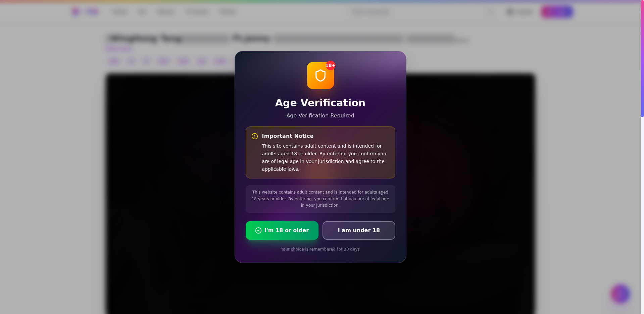The height and width of the screenshot is (314, 644).
Task: Choose the "I am under 18" button
Action: (x=359, y=230)
